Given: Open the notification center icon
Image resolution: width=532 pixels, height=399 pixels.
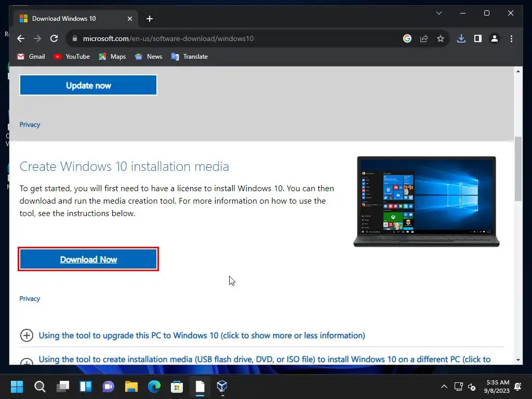Looking at the screenshot, I should point(518,387).
